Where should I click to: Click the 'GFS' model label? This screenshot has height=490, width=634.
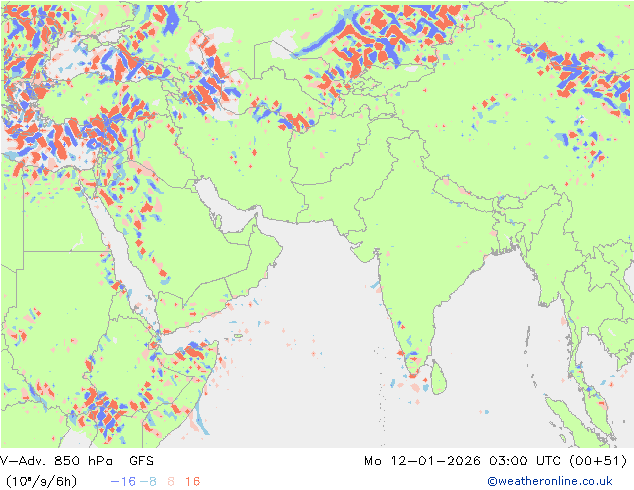click(x=142, y=460)
